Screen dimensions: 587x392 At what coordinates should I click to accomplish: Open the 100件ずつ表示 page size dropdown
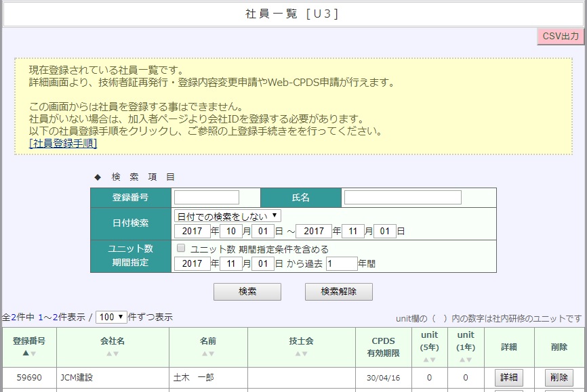click(111, 318)
